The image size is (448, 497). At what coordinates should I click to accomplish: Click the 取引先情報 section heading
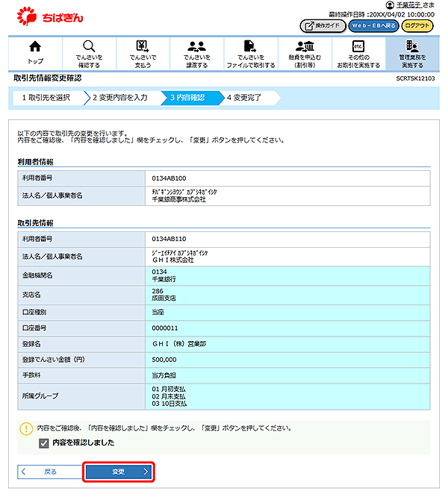click(36, 223)
